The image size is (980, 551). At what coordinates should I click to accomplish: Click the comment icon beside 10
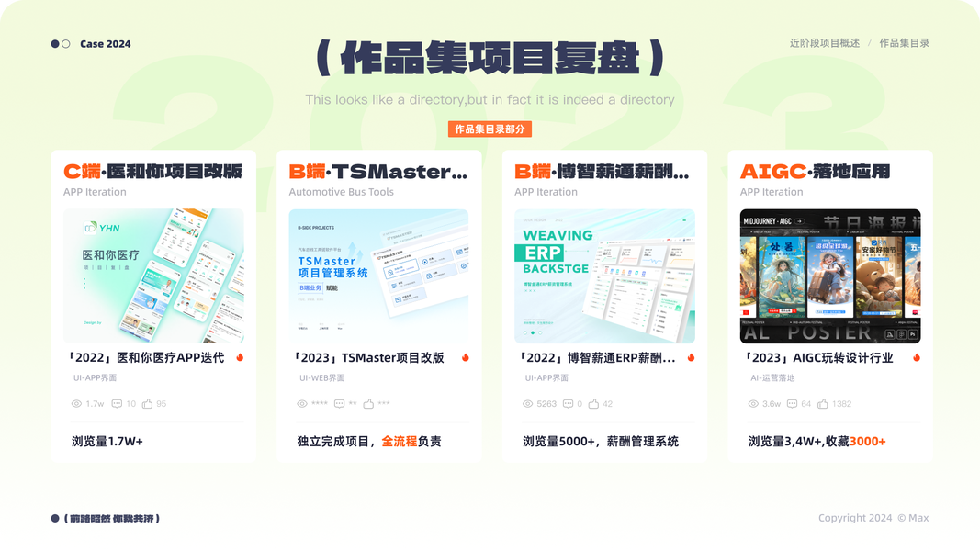[x=117, y=404]
